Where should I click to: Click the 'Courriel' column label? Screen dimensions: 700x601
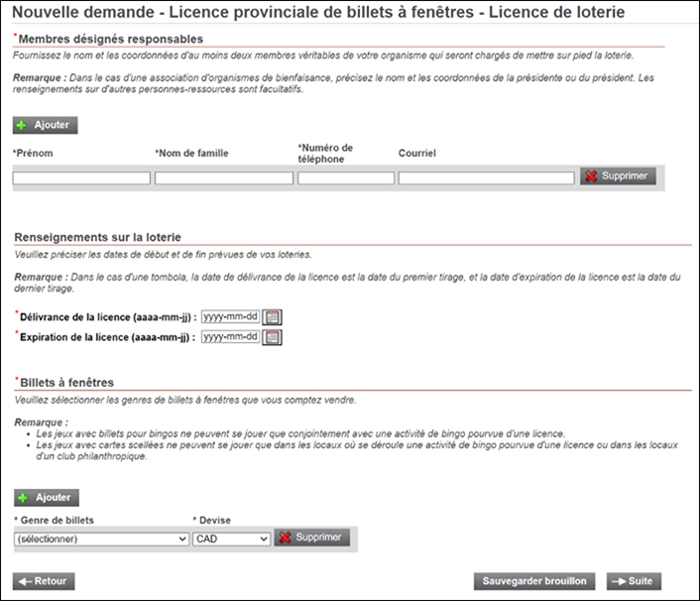coord(417,153)
